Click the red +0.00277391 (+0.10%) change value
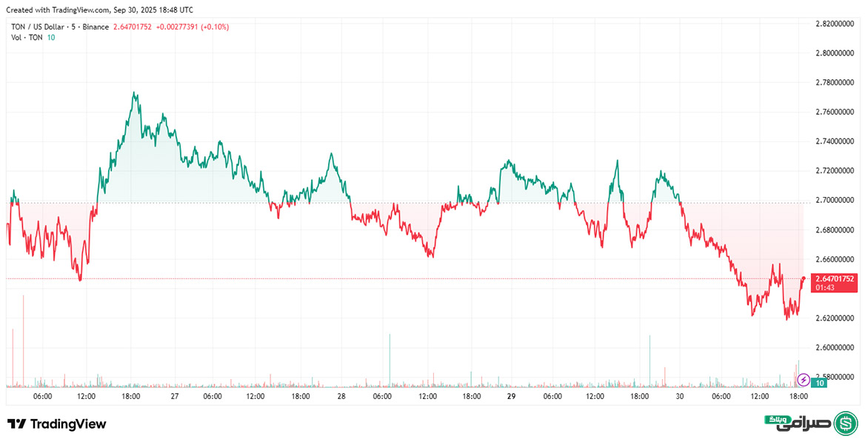The width and height of the screenshot is (868, 442). point(193,27)
